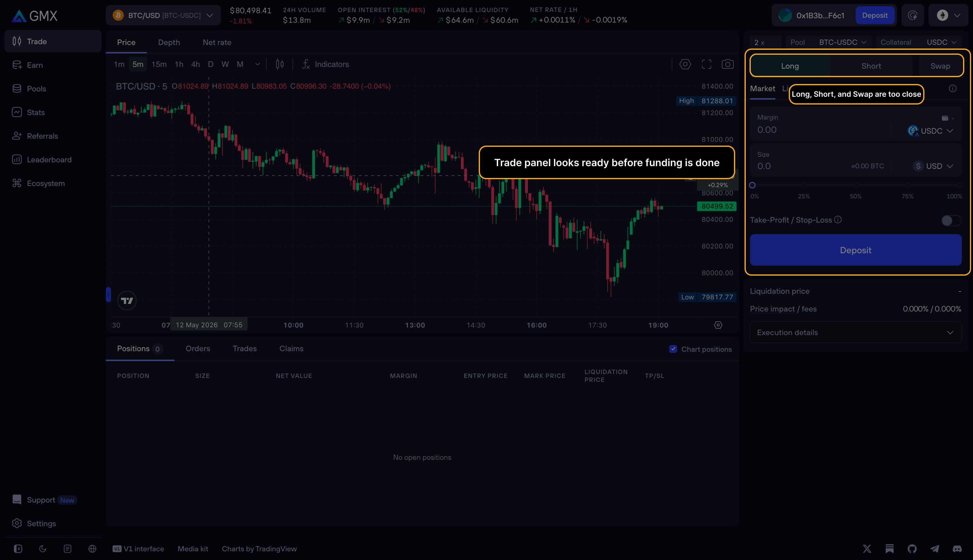Click the TradingView logo on chart
This screenshot has width=973, height=560.
[x=127, y=301]
